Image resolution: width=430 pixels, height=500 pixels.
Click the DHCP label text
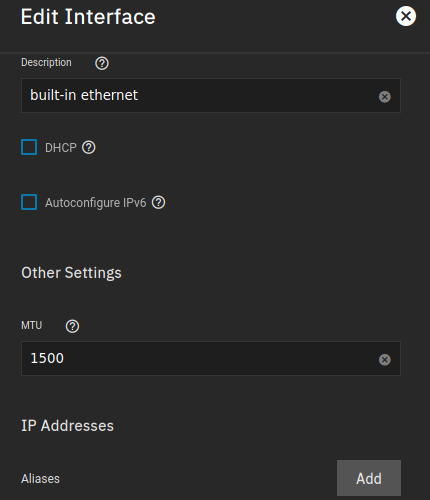tap(61, 148)
